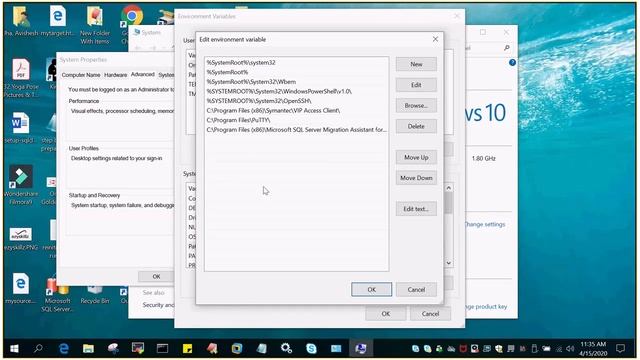
Task: Open the Windows Start menu
Action: (14, 349)
